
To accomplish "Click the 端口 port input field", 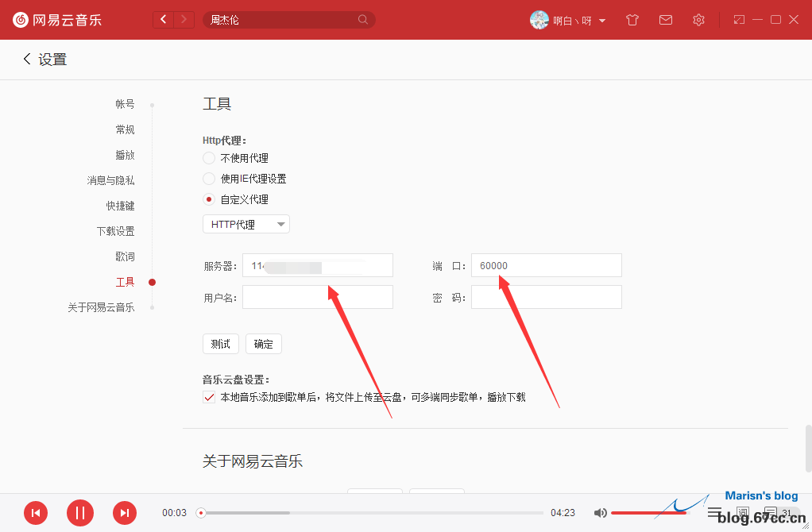I will tap(547, 265).
